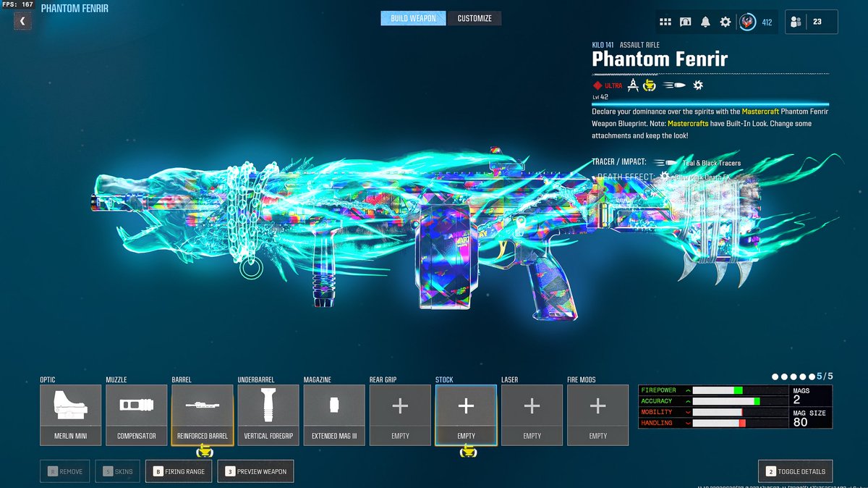Click the Phantom Fenrir weapon title
The width and height of the screenshot is (868, 488).
click(x=660, y=59)
